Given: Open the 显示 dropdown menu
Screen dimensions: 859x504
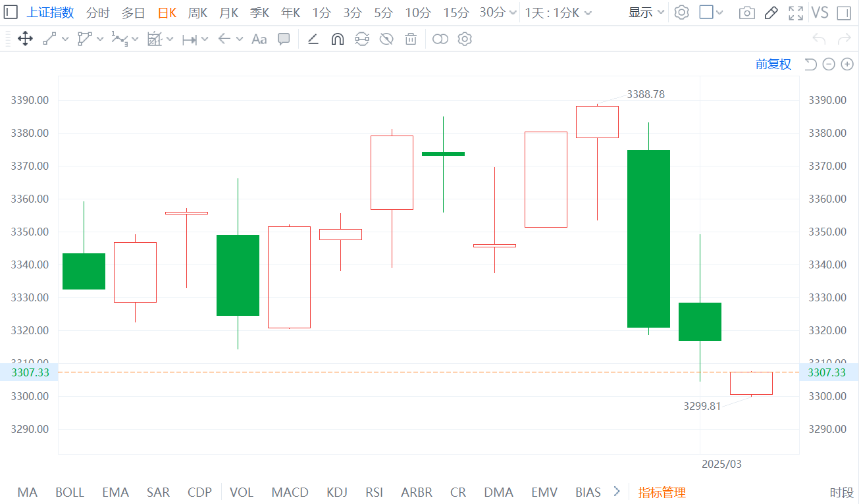Looking at the screenshot, I should click(646, 13).
